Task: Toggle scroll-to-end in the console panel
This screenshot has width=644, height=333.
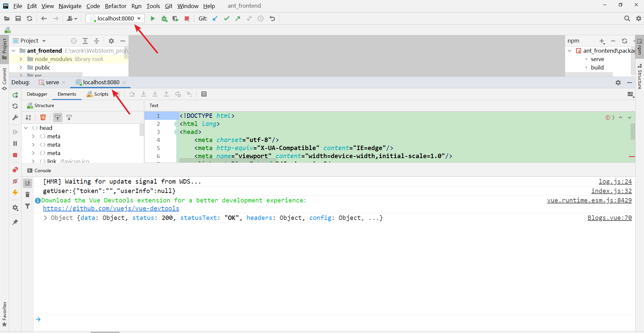Action: [x=28, y=183]
